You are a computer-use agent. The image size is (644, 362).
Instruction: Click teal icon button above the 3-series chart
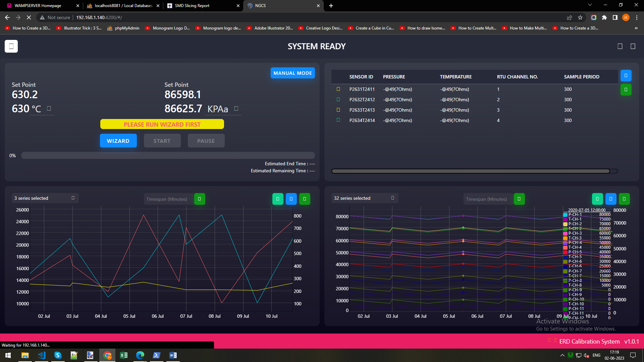278,199
